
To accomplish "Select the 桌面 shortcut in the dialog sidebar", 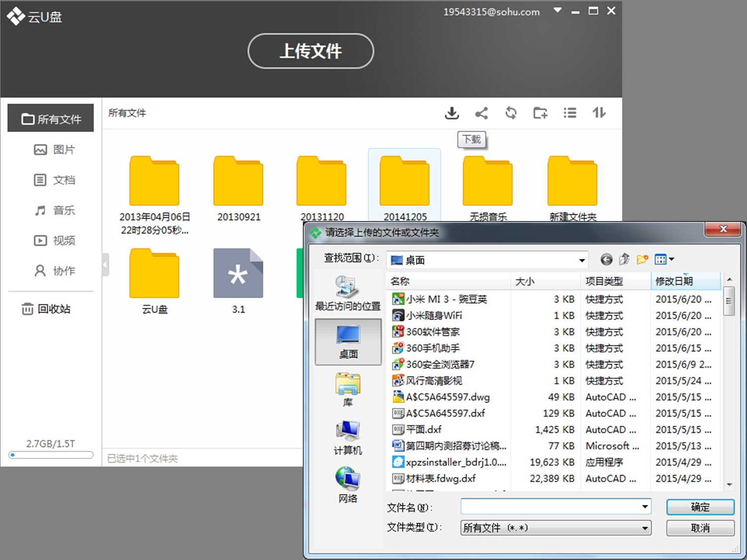I will 348,342.
